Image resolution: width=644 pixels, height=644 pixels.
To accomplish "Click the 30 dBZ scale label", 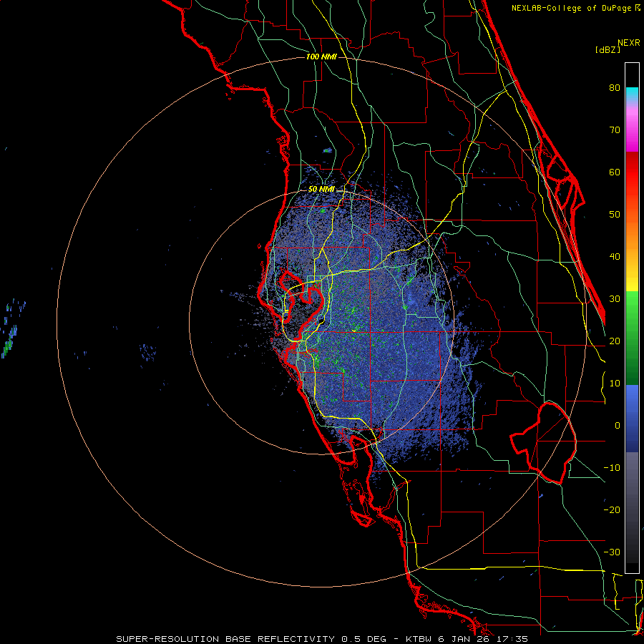I will click(x=615, y=298).
